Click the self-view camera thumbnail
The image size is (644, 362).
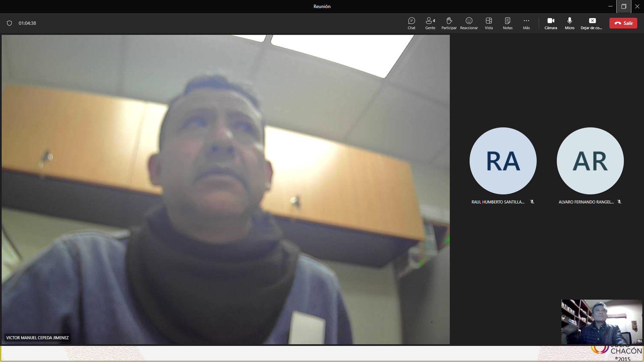pyautogui.click(x=601, y=322)
